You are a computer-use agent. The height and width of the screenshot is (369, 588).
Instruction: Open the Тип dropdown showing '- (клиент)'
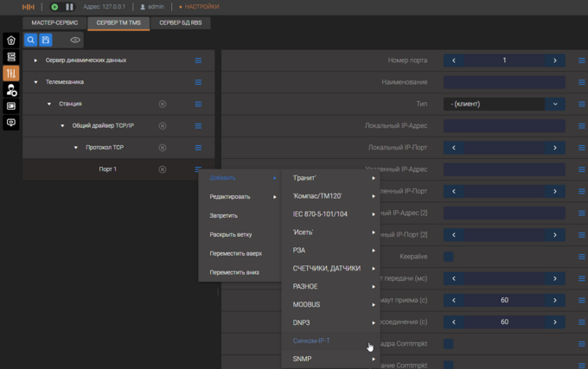point(504,104)
